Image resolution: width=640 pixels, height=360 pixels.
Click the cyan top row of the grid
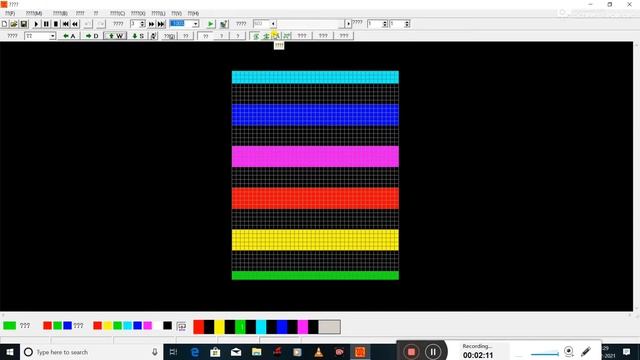[315, 77]
